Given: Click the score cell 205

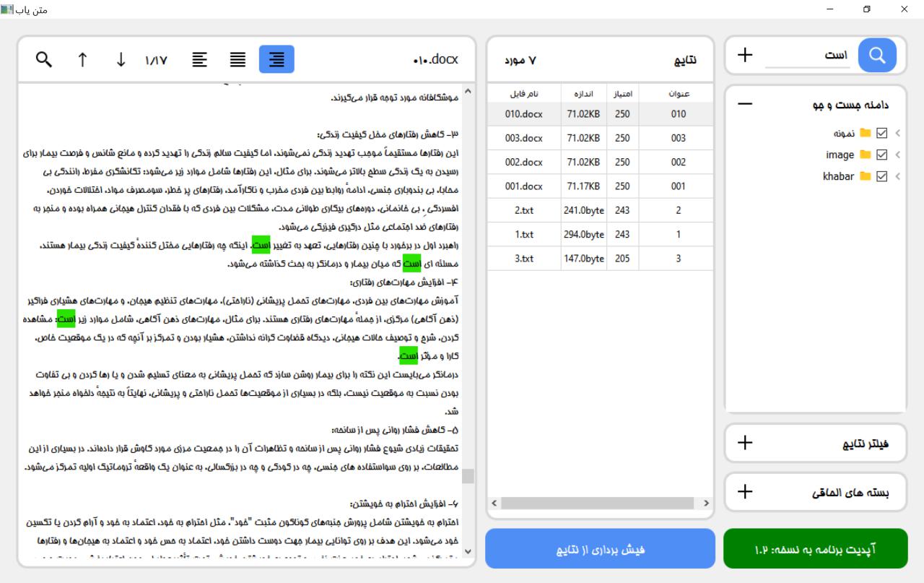Looking at the screenshot, I should [622, 258].
